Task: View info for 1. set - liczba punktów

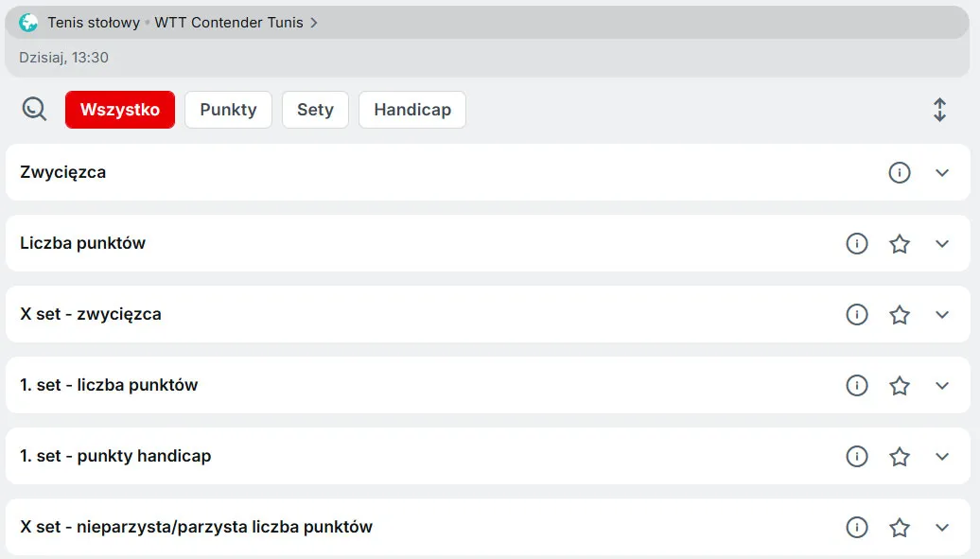Action: [857, 385]
